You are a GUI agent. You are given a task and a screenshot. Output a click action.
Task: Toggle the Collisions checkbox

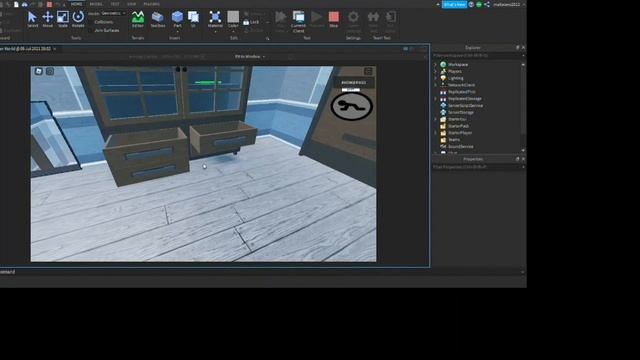coord(91,22)
